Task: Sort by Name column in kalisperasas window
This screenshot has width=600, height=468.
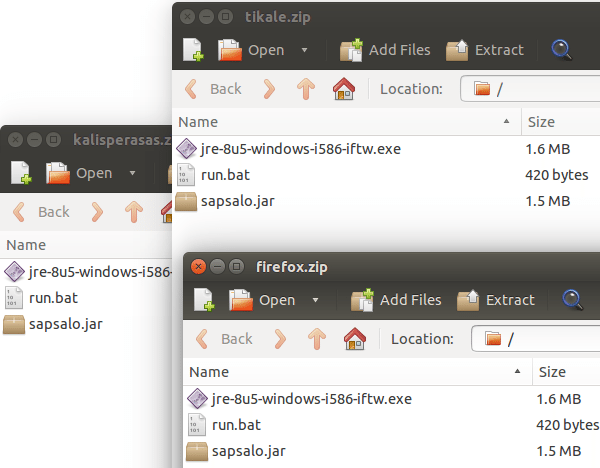Action: (x=86, y=245)
